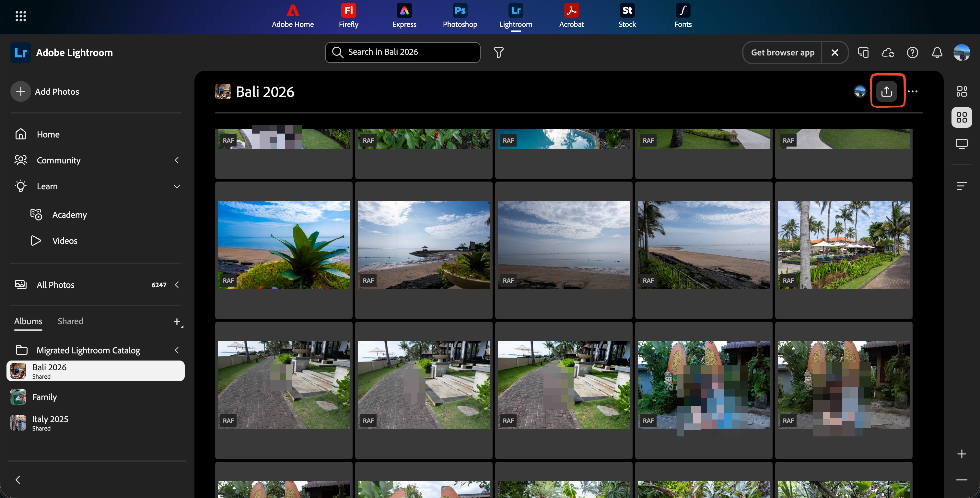Image resolution: width=980 pixels, height=498 pixels.
Task: Collapse the Learn section
Action: point(177,186)
